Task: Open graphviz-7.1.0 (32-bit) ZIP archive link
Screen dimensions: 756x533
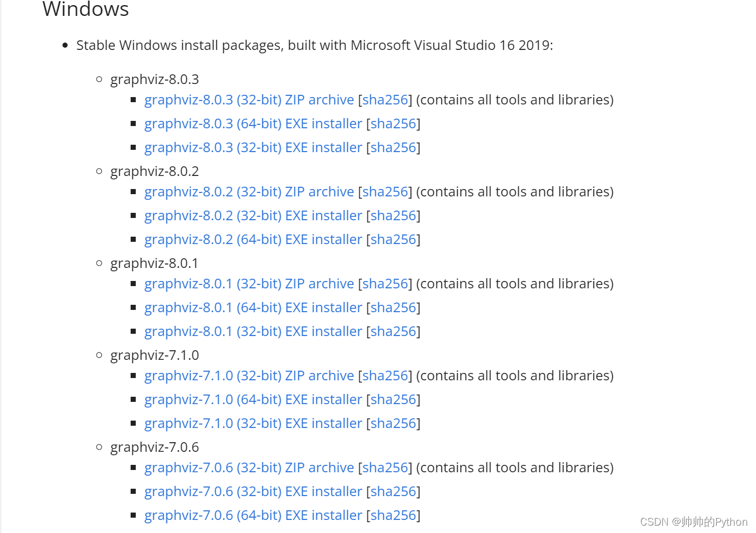Action: (x=249, y=376)
